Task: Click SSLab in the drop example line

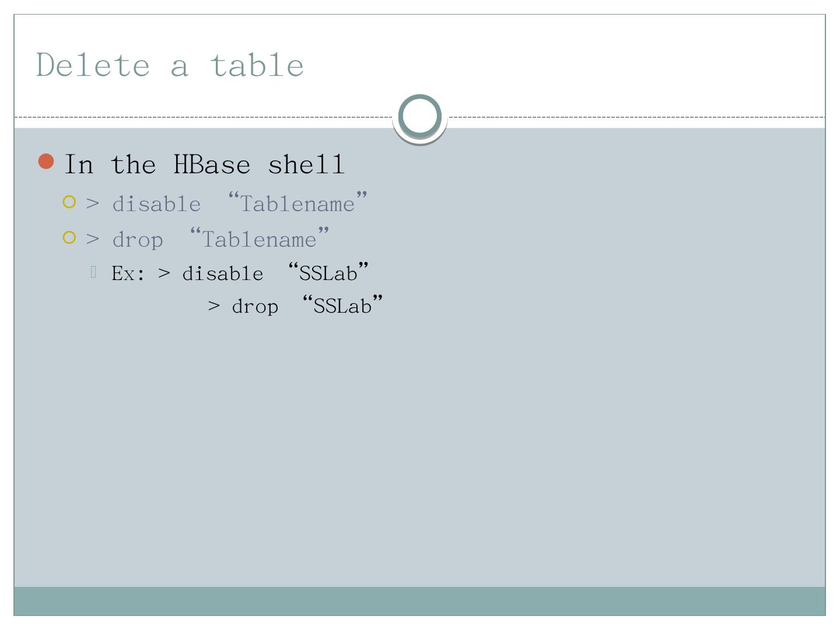Action: pyautogui.click(x=342, y=306)
